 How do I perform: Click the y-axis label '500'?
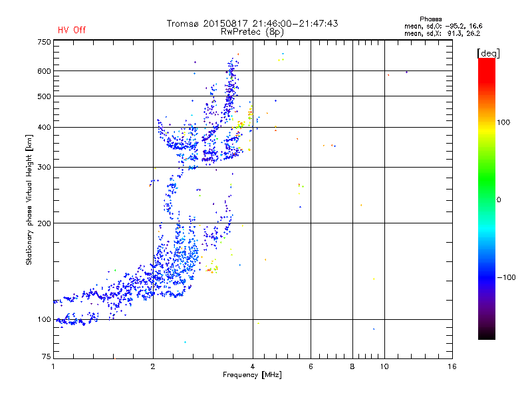tap(44, 96)
